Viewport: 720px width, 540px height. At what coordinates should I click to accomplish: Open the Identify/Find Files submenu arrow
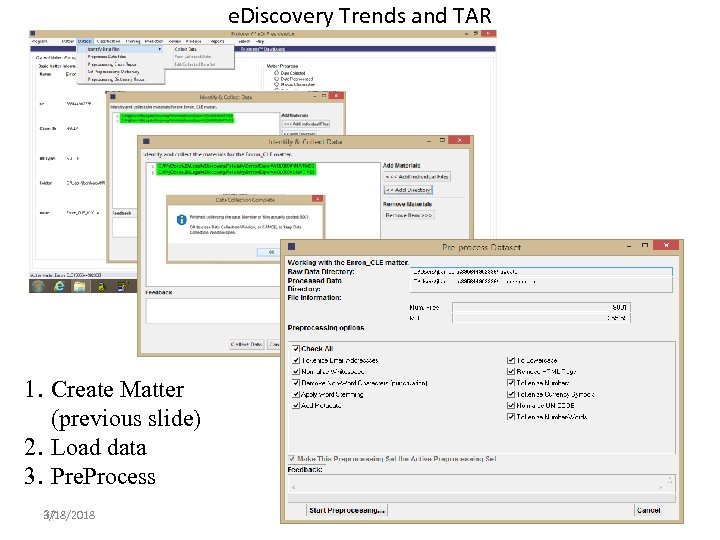160,49
